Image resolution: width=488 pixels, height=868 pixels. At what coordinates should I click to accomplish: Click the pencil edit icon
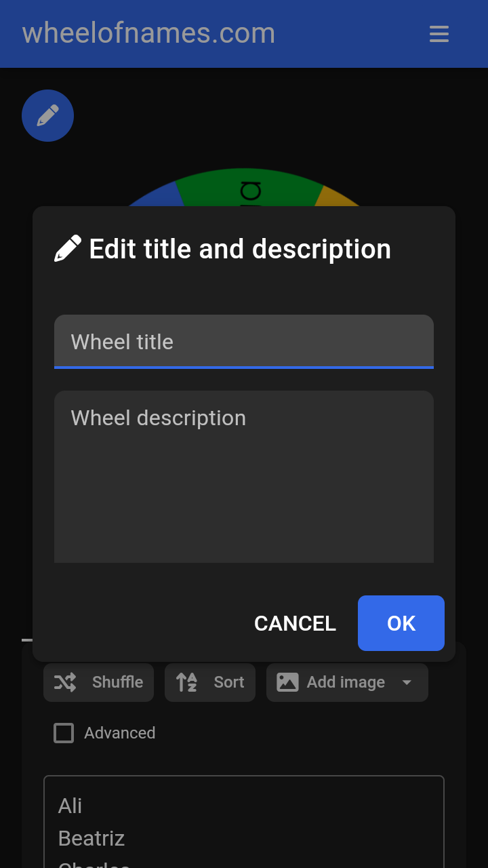[x=47, y=115]
